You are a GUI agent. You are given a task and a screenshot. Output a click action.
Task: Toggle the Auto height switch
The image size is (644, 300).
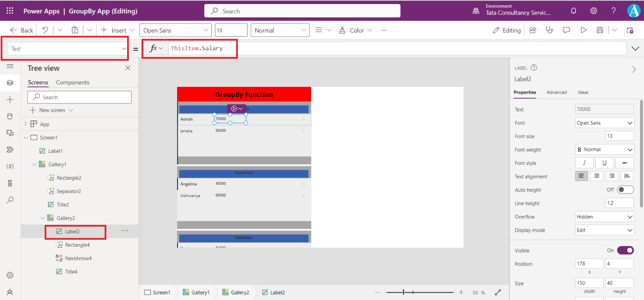tap(625, 190)
